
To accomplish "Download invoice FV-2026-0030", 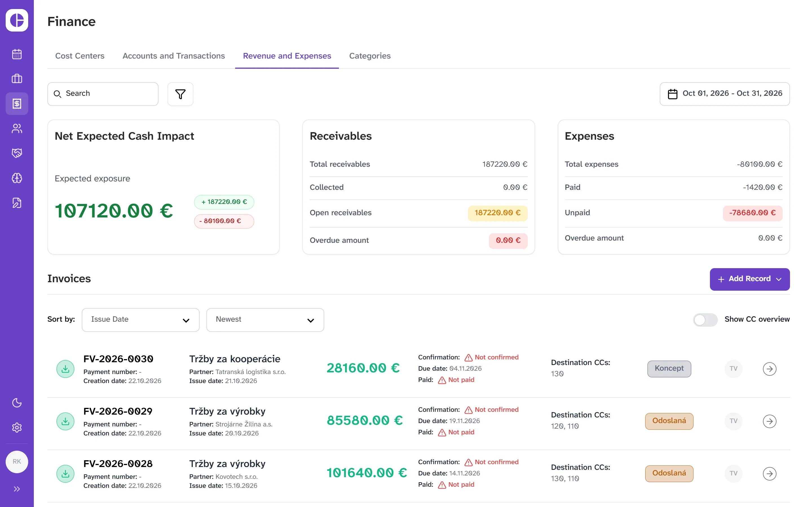I will point(65,369).
